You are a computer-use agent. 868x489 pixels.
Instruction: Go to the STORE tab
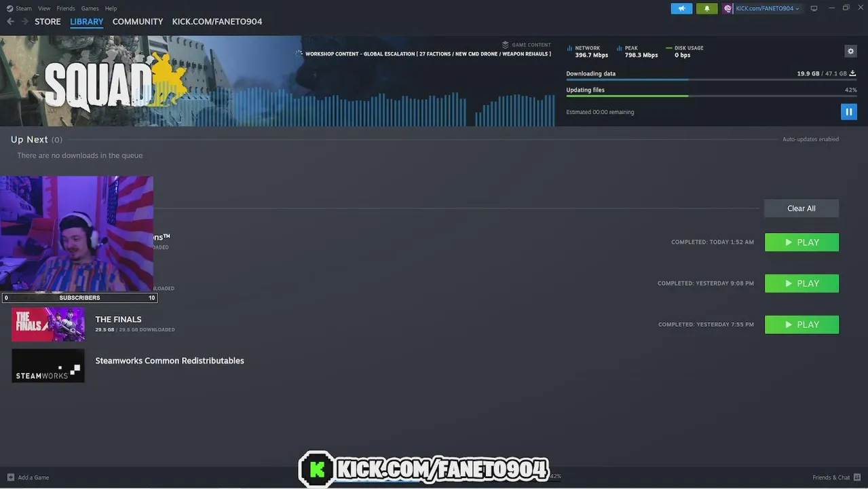pos(48,22)
